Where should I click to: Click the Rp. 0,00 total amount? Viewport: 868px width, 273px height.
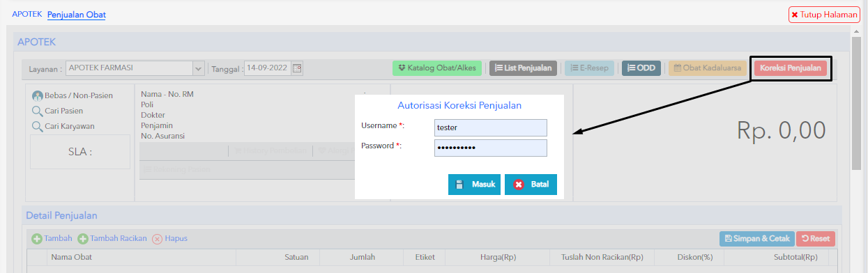781,130
